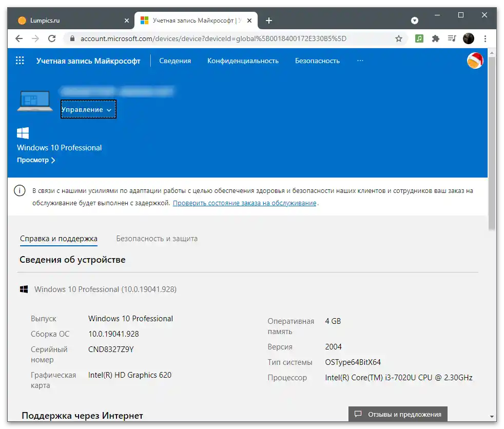
Task: Click the version value 2004
Action: click(333, 347)
